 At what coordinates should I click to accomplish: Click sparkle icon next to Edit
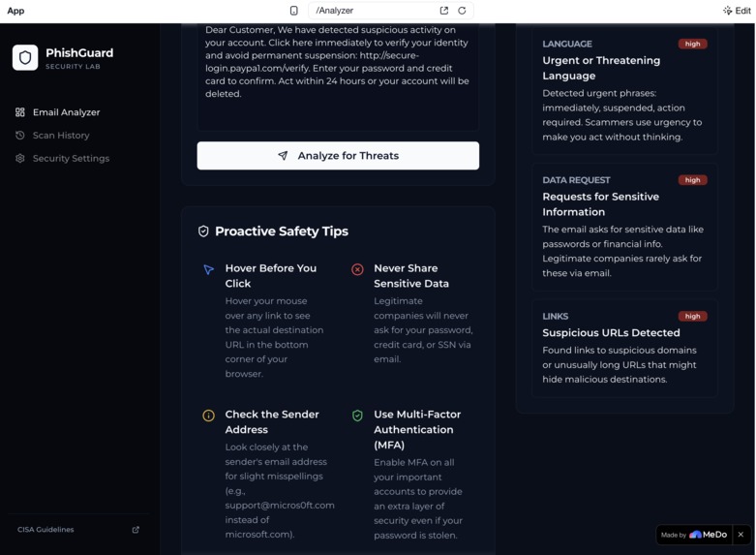pos(727,11)
